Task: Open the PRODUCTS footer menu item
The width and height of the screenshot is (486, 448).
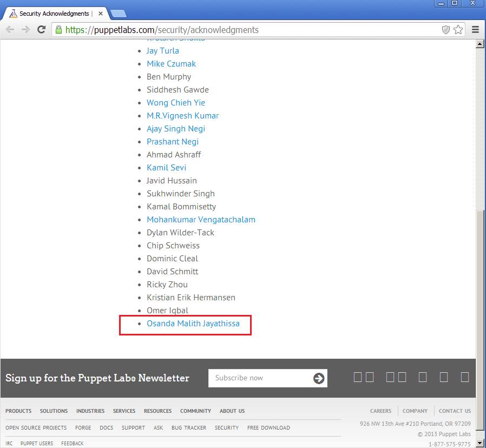Action: pos(18,411)
